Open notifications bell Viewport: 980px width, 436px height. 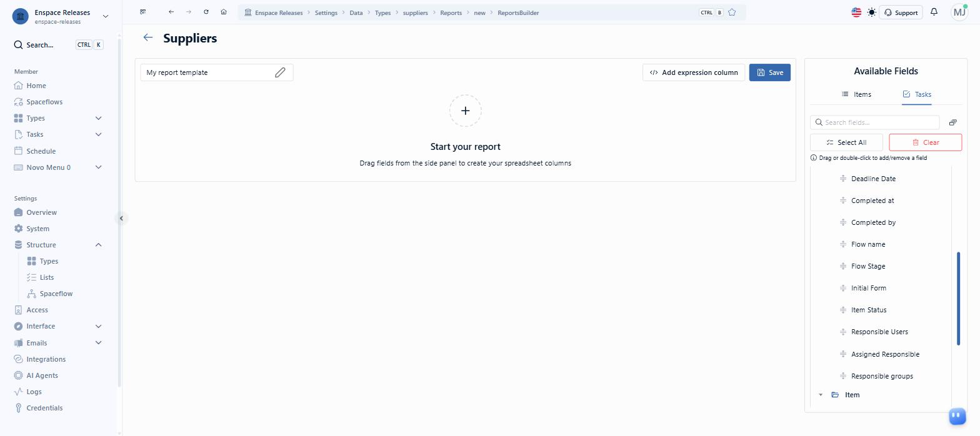tap(934, 12)
